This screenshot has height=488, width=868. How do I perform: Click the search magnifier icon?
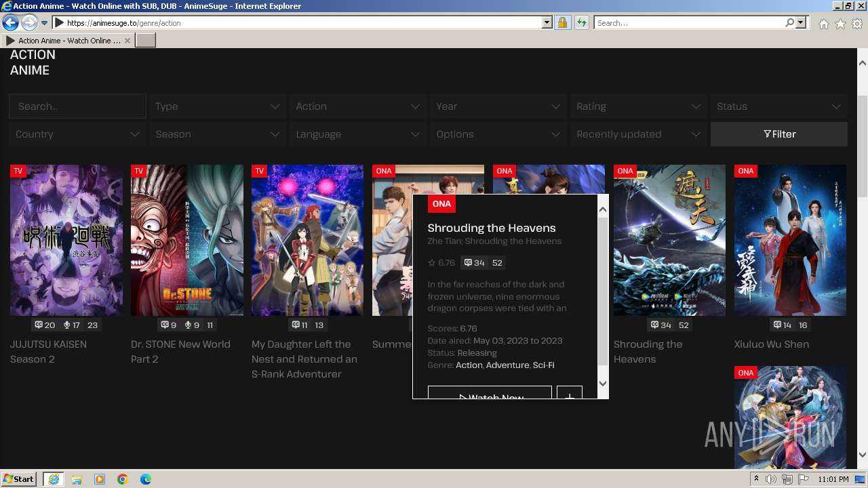(x=789, y=23)
